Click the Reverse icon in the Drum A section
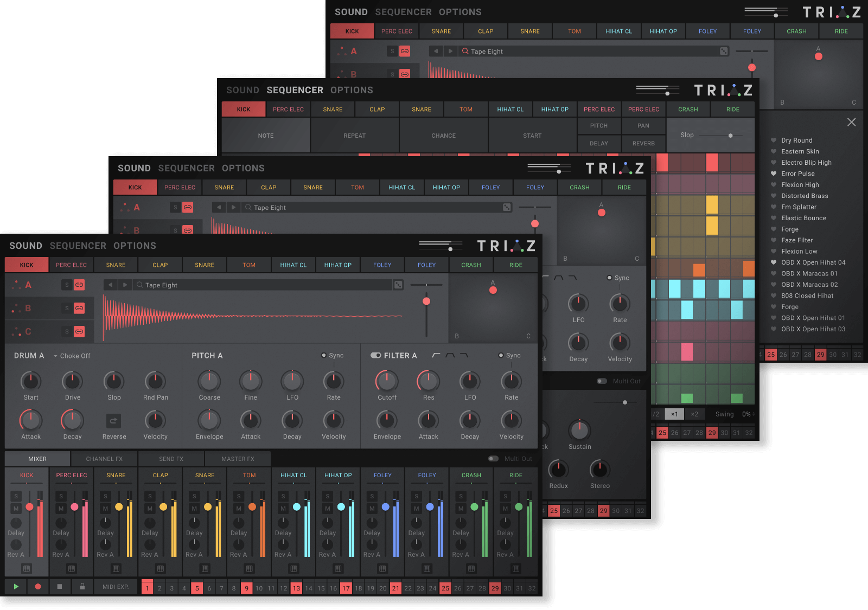 tap(113, 421)
